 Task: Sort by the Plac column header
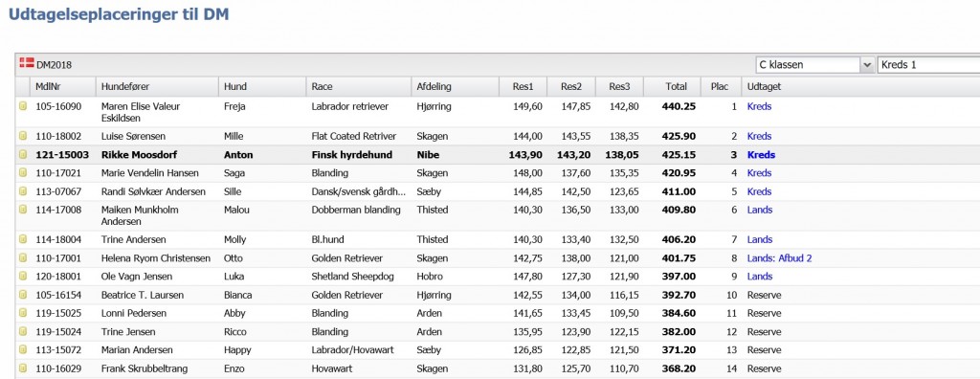coord(719,86)
